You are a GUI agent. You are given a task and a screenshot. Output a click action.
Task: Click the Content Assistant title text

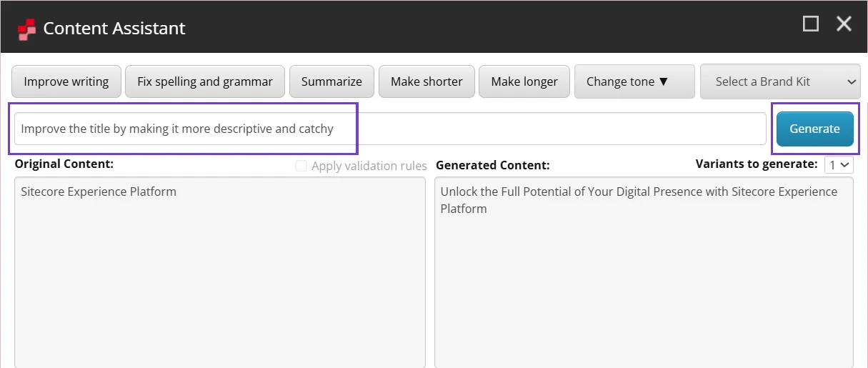point(114,29)
